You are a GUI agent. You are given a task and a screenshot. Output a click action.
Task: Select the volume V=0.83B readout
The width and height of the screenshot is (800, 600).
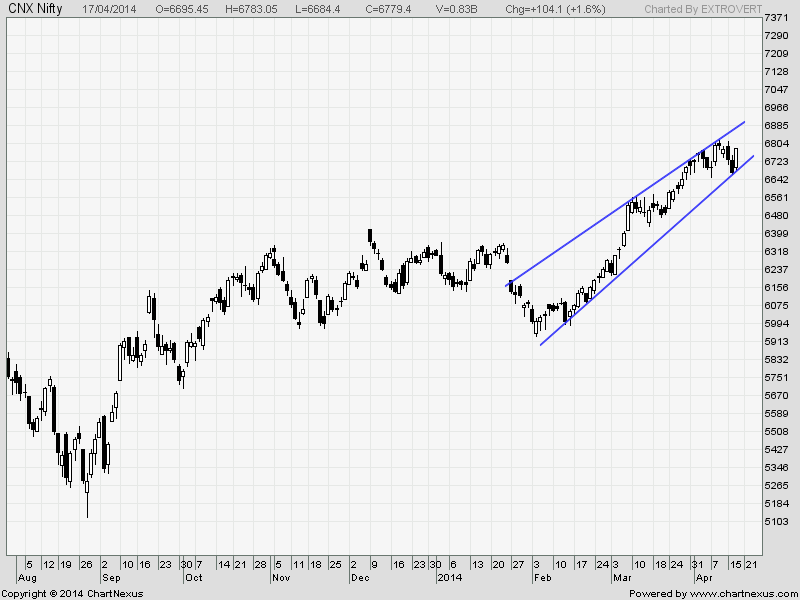(456, 8)
